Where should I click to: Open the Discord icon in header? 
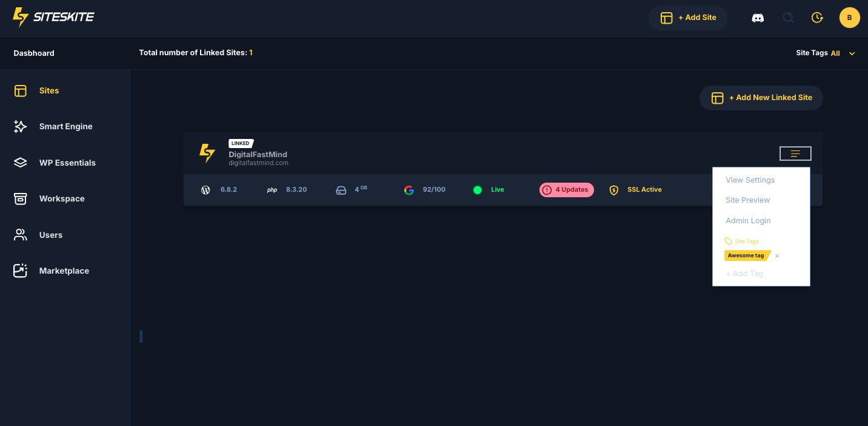[758, 18]
